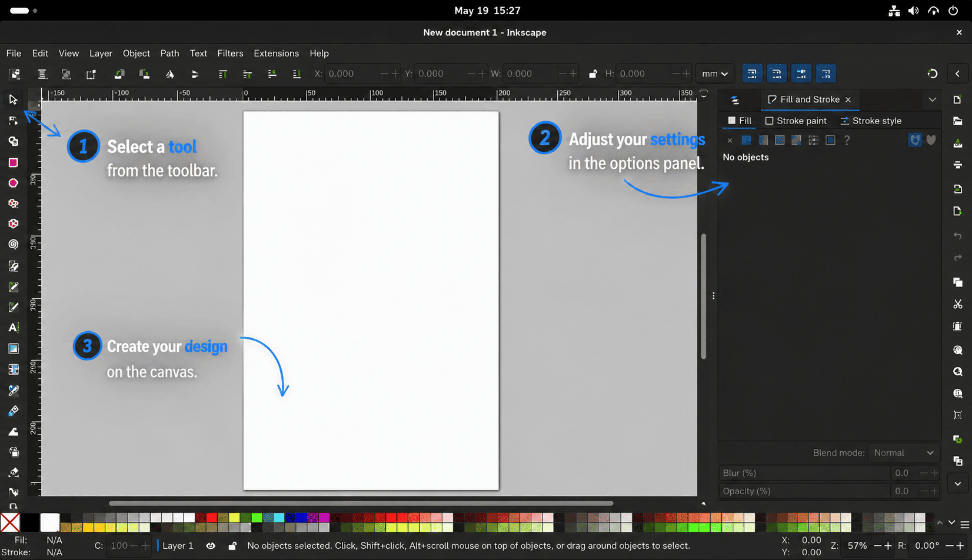The width and height of the screenshot is (972, 560).
Task: Click the horizontal canvas scrollbar
Action: click(361, 504)
